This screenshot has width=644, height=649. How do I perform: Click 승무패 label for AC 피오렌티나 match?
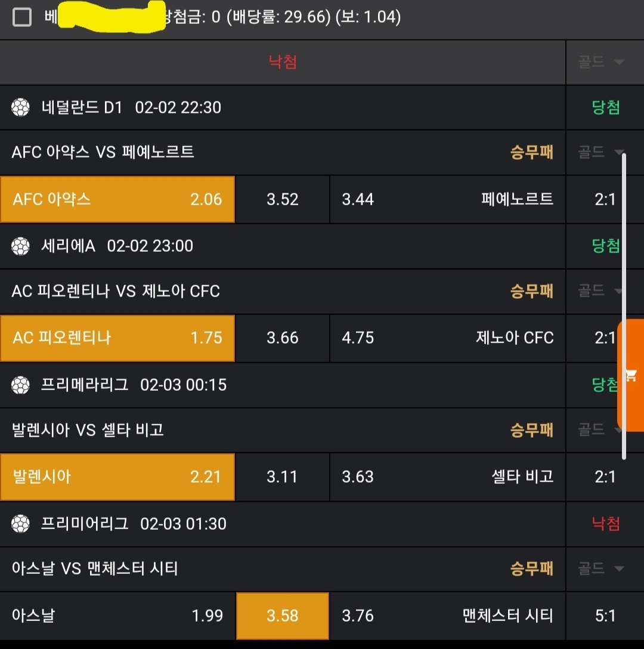(x=531, y=291)
